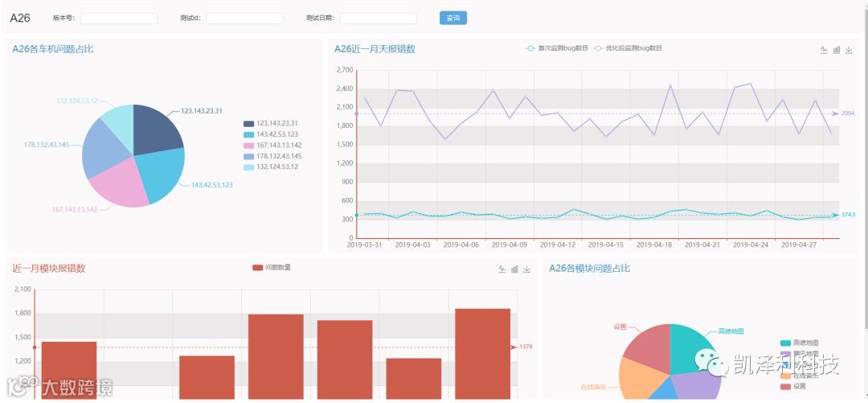Click the 374.9 average line marker label
The width and height of the screenshot is (868, 403).
click(x=849, y=215)
